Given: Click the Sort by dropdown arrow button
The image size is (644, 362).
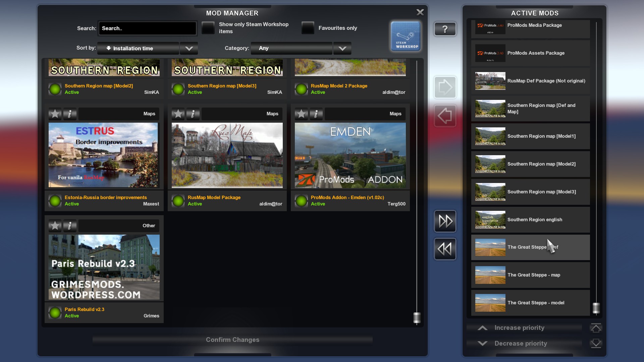Looking at the screenshot, I should [x=189, y=48].
